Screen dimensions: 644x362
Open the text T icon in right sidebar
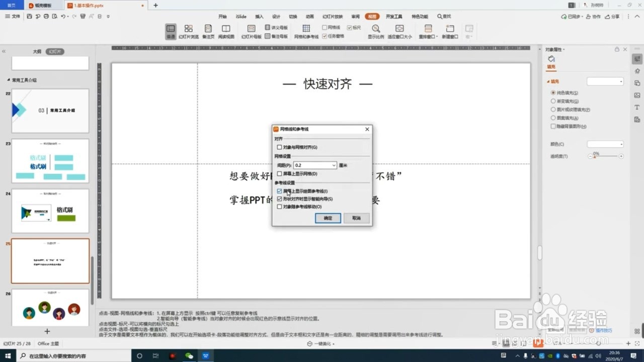click(637, 107)
